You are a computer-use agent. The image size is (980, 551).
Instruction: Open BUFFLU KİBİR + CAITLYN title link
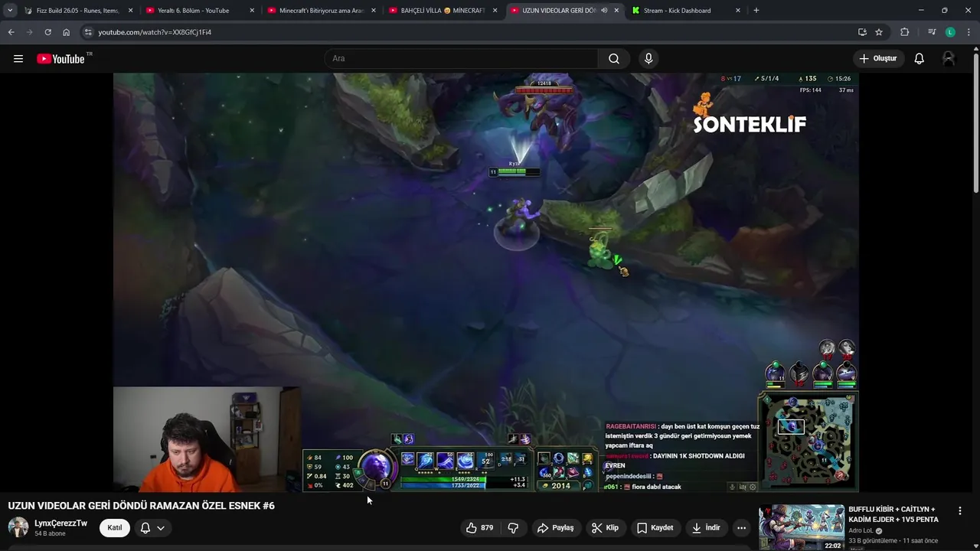[x=893, y=514]
